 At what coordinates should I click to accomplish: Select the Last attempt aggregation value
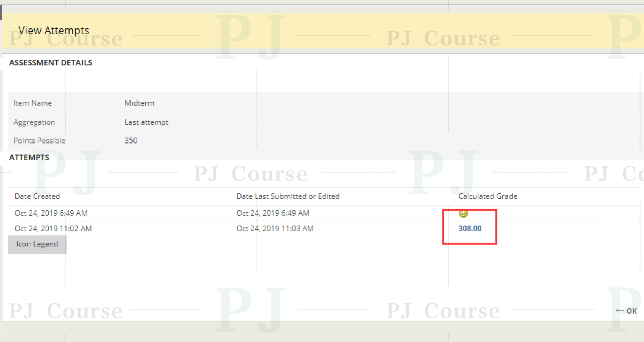(x=147, y=122)
